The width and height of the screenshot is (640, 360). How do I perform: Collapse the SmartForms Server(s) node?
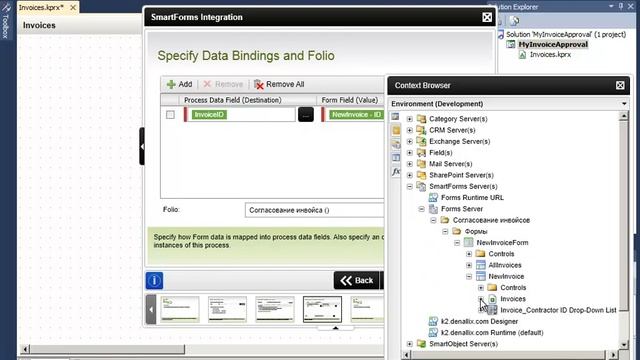[410, 187]
